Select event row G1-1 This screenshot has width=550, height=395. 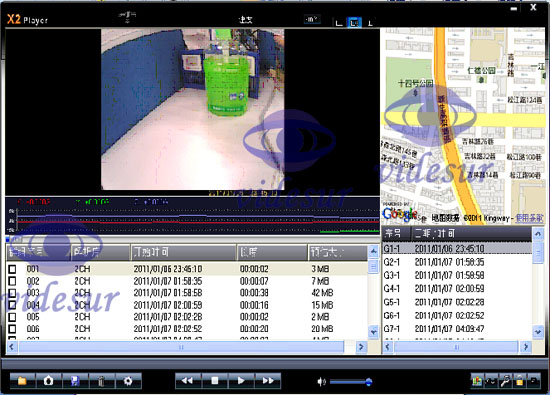(457, 249)
